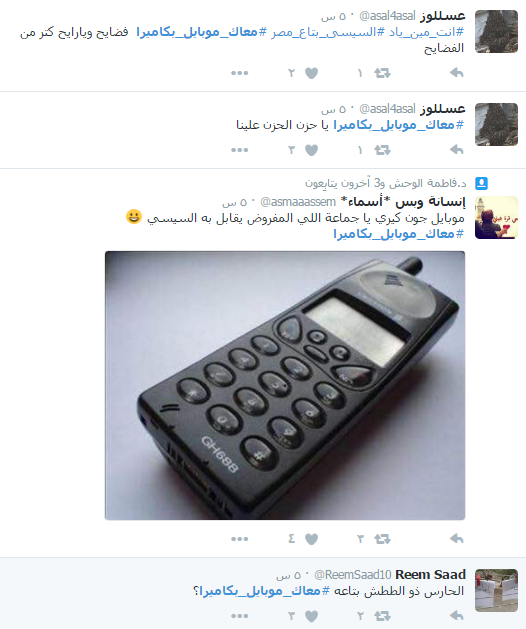Open the @ReemSaad10 profile link
Viewport: 526px width, 629px height.
tap(353, 575)
